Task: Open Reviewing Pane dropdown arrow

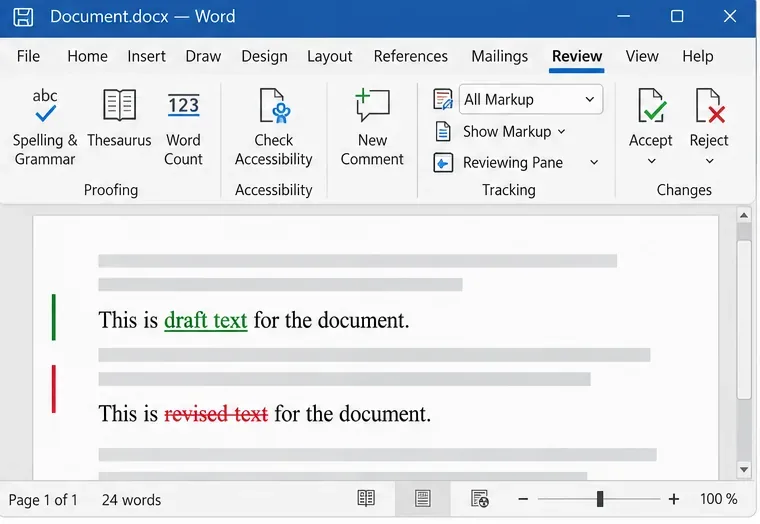Action: 594,162
